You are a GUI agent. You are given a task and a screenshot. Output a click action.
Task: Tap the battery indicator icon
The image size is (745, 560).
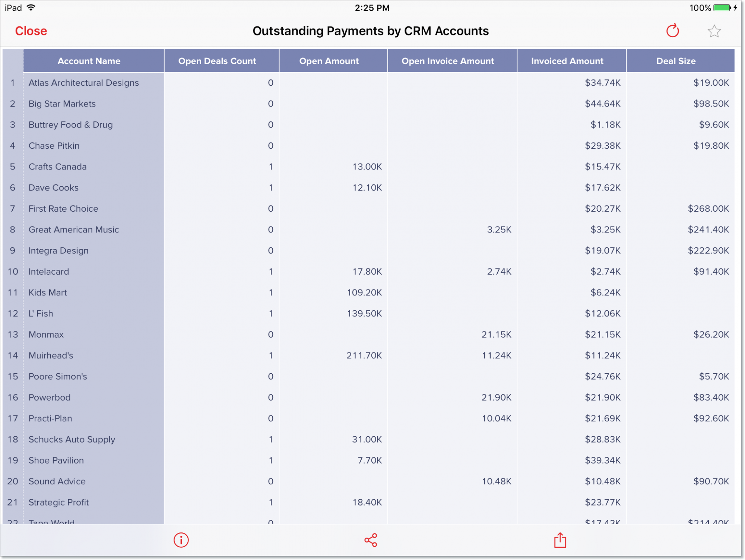722,8
